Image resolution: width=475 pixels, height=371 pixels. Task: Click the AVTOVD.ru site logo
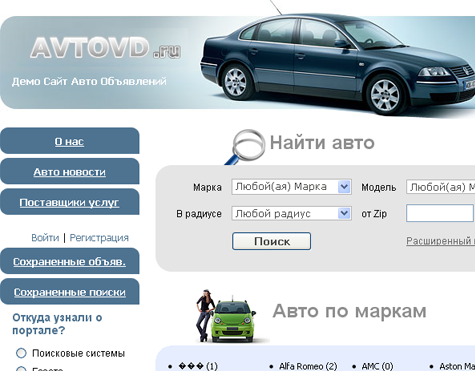(106, 48)
